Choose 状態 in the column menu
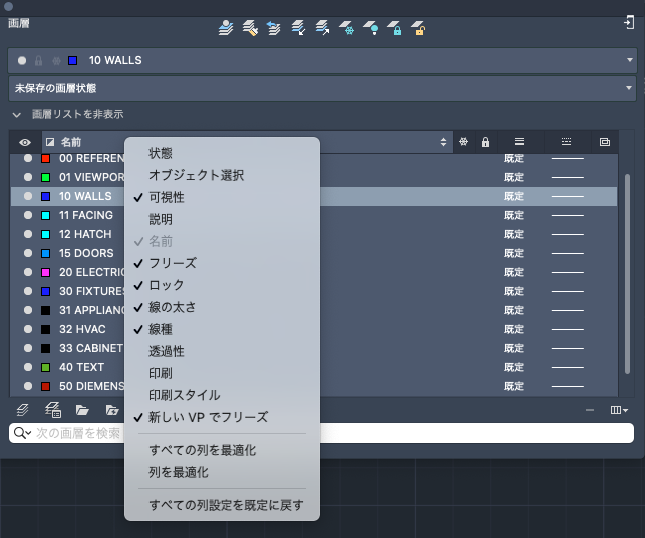 coord(222,153)
